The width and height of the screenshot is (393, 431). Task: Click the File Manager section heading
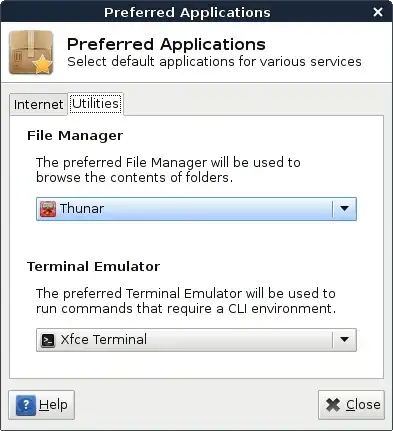[75, 136]
